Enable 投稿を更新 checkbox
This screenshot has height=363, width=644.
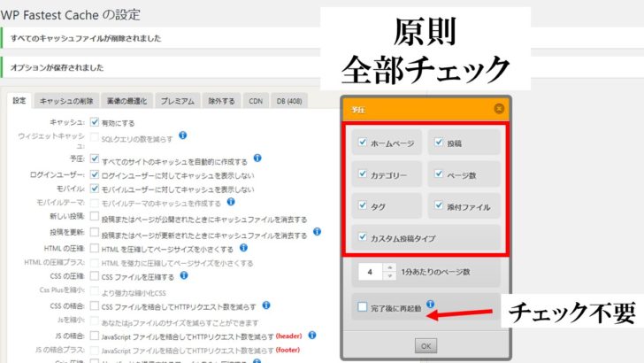point(95,232)
